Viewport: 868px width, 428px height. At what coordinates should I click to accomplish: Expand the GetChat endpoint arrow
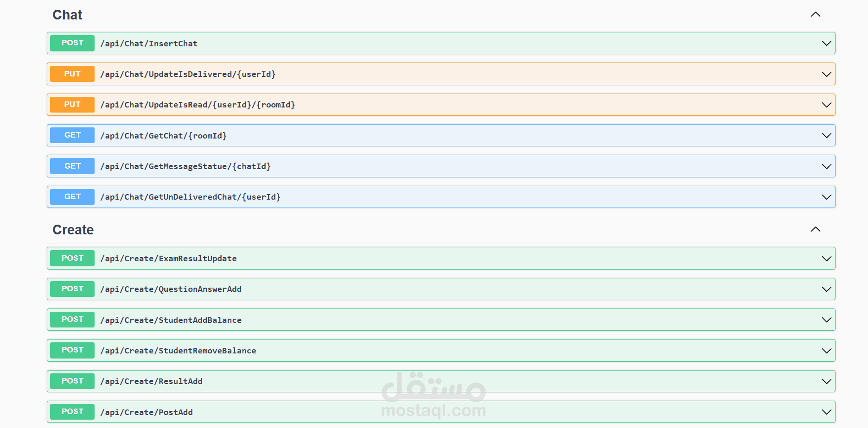point(826,135)
